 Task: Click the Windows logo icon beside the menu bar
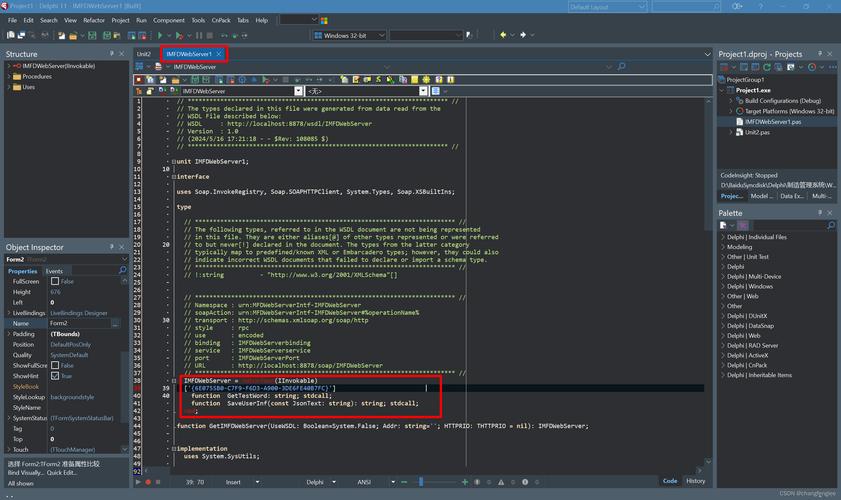(x=324, y=20)
